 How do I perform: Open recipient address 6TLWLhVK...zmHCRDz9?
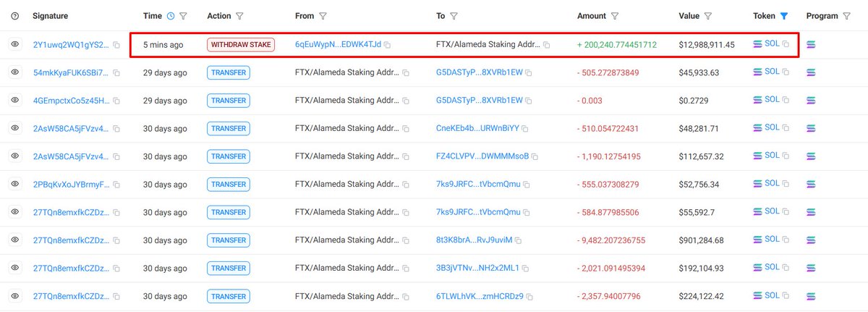tap(480, 296)
